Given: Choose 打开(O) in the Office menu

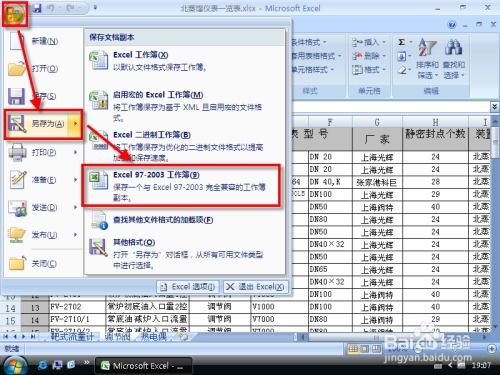Looking at the screenshot, I should point(43,69).
